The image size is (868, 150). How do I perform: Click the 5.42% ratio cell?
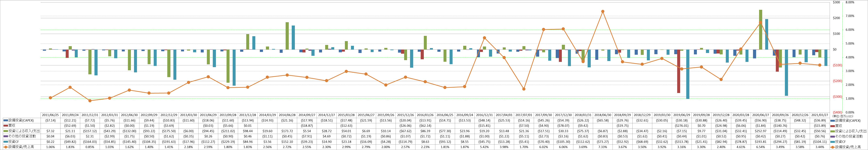[x=484, y=147]
